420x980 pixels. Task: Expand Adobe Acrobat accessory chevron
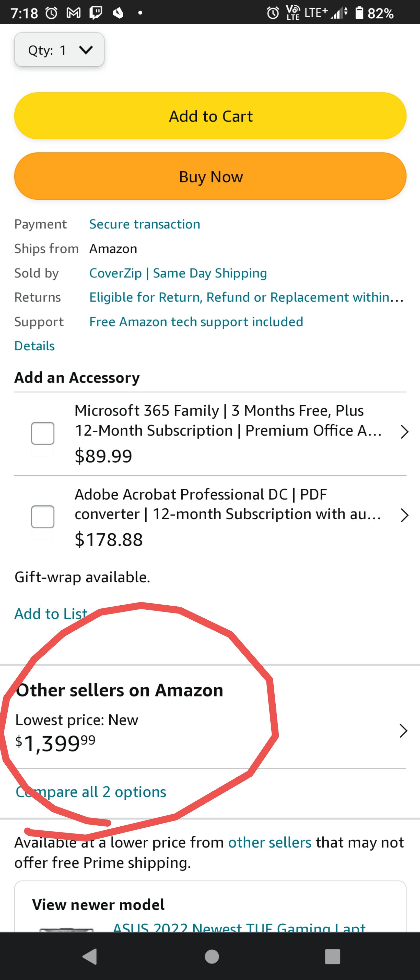[404, 515]
